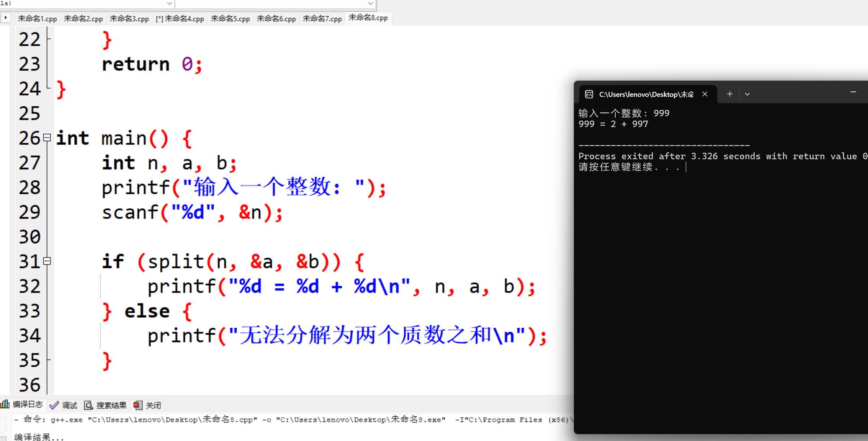Collapse the if block fold at line 31
This screenshot has height=441, width=868.
point(47,261)
